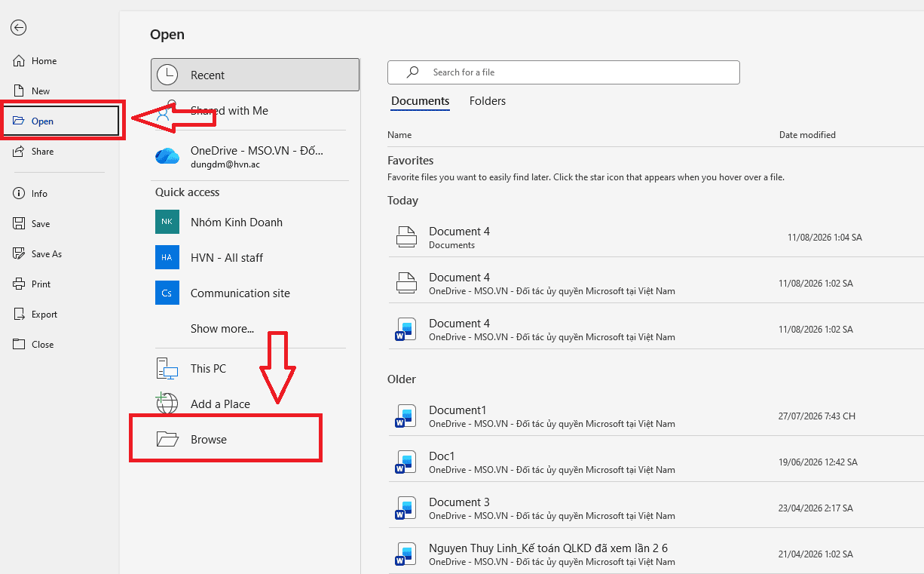924x574 pixels.
Task: Open Nhóm Kinh Doanh quick access site
Action: click(x=255, y=222)
